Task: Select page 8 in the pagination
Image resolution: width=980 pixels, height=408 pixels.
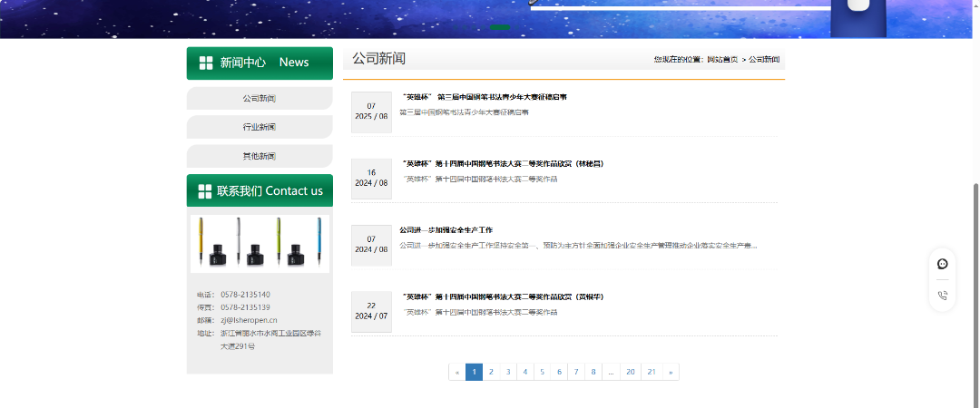Action: tap(593, 372)
